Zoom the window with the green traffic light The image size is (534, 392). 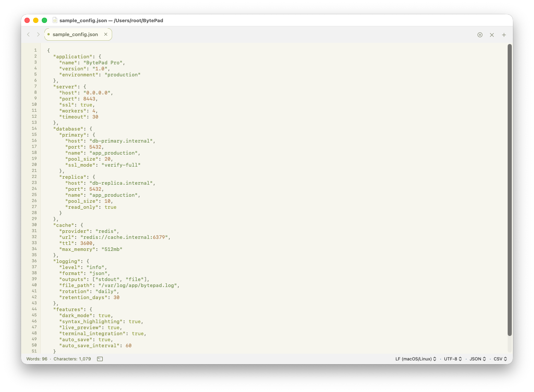(x=44, y=20)
